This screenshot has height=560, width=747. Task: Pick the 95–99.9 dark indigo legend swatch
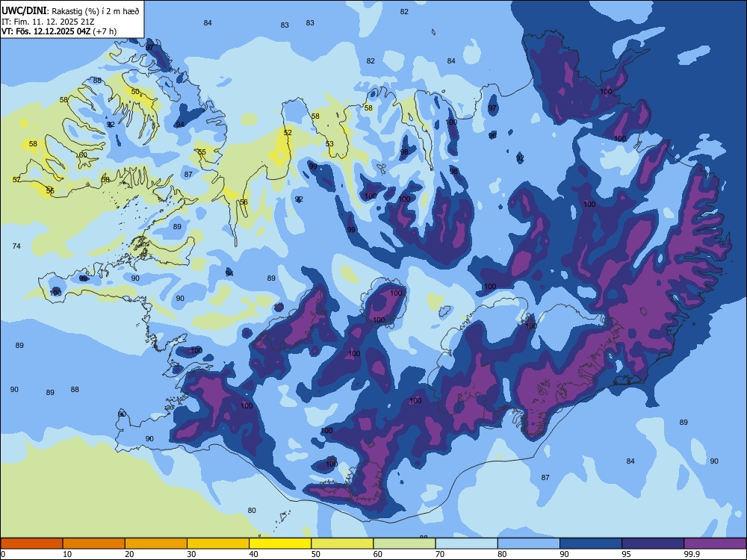[653, 544]
